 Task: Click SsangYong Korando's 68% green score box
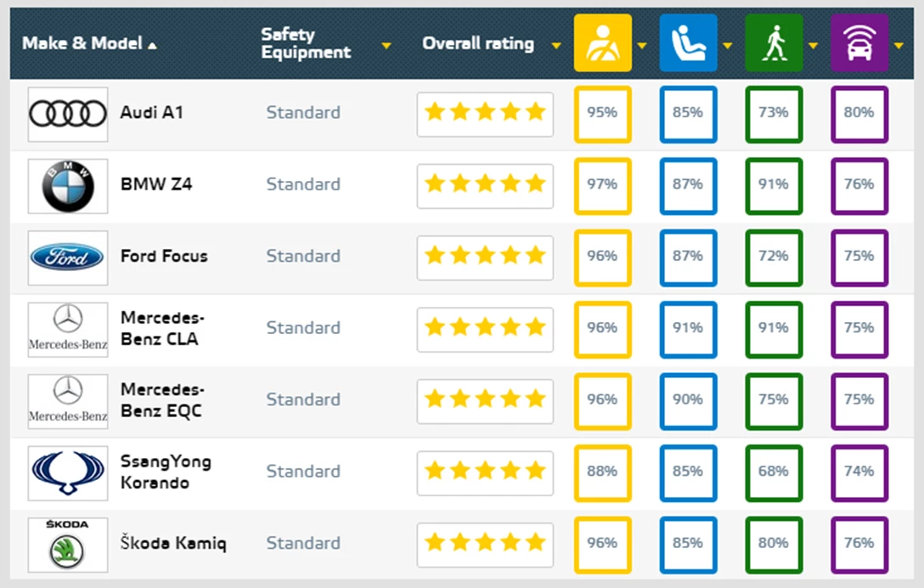pyautogui.click(x=773, y=472)
